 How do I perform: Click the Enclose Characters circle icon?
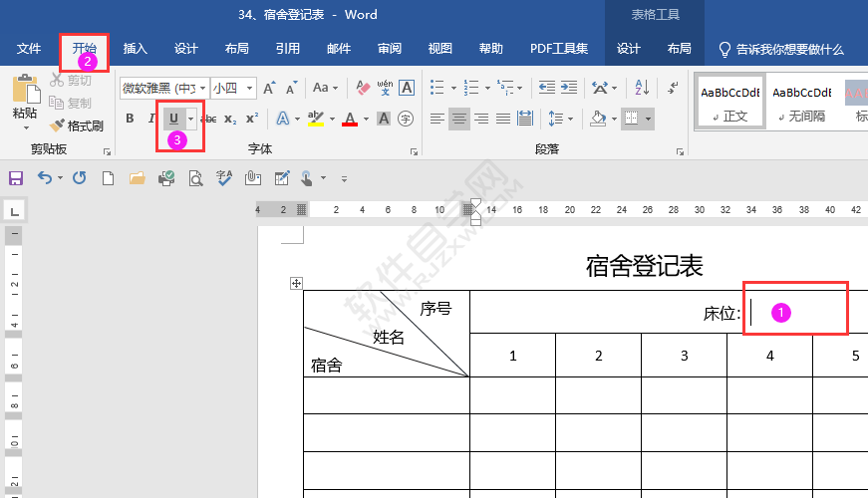406,119
